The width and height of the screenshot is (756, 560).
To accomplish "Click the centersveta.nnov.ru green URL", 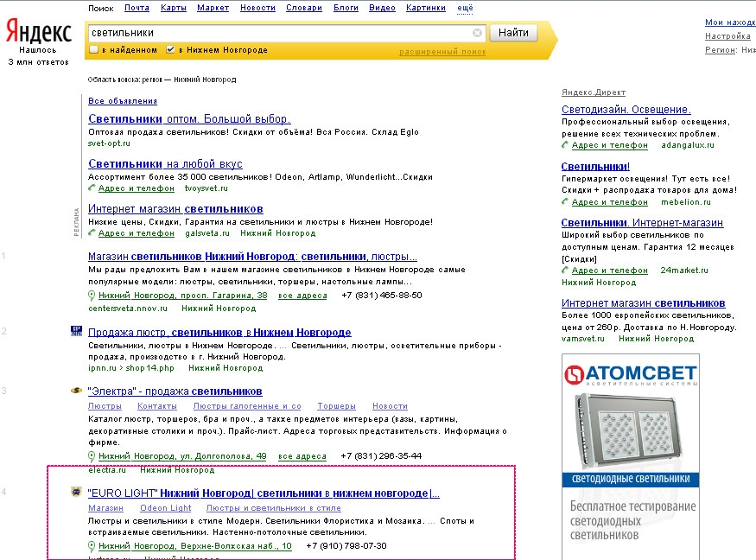I will 128,309.
